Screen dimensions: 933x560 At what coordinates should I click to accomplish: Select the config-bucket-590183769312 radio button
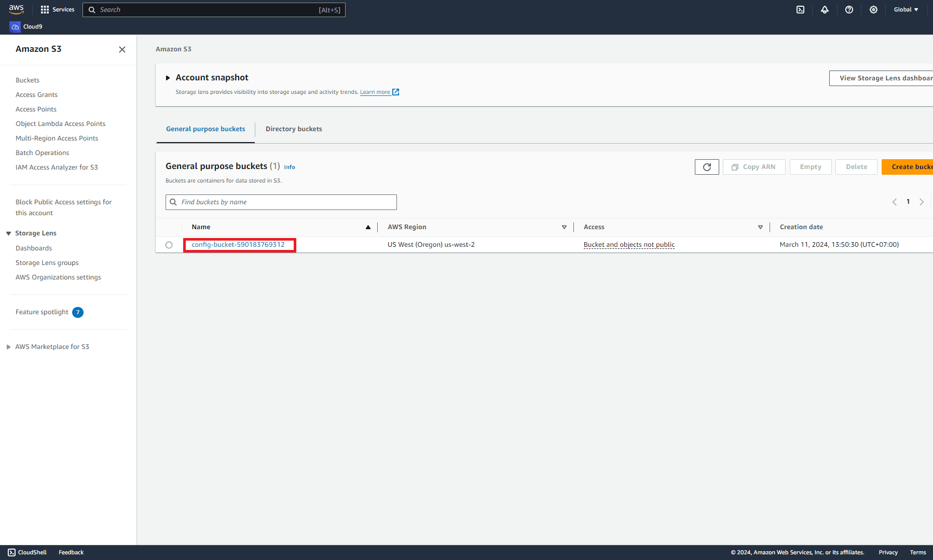[169, 245]
